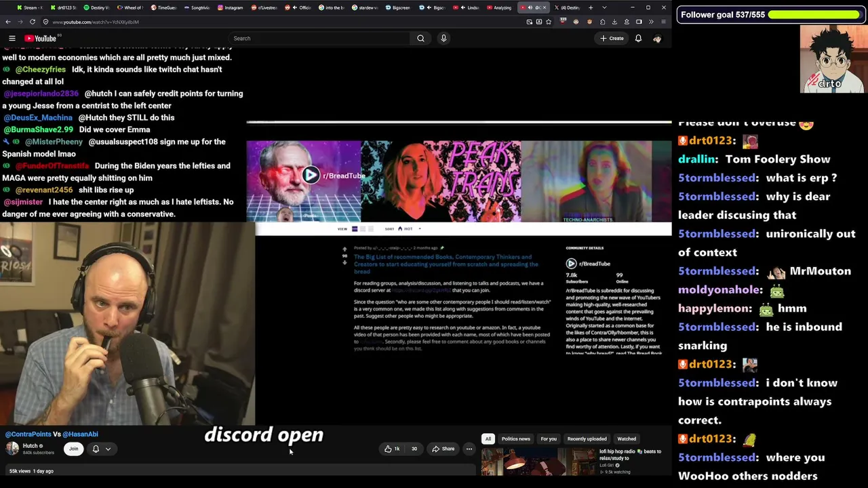Select the For you filter chip
The image size is (868, 488).
549,439
